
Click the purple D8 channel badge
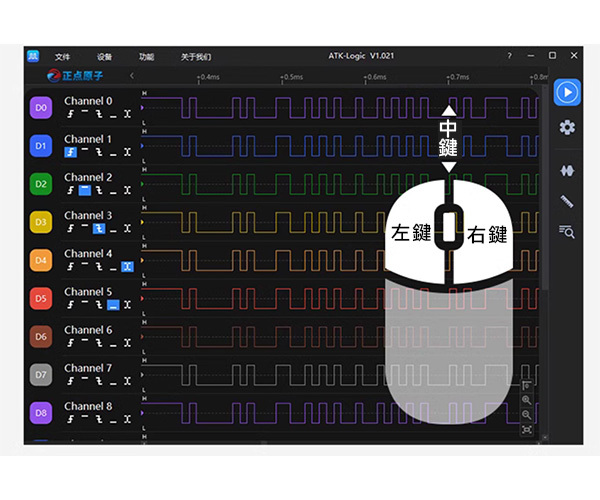pos(41,413)
